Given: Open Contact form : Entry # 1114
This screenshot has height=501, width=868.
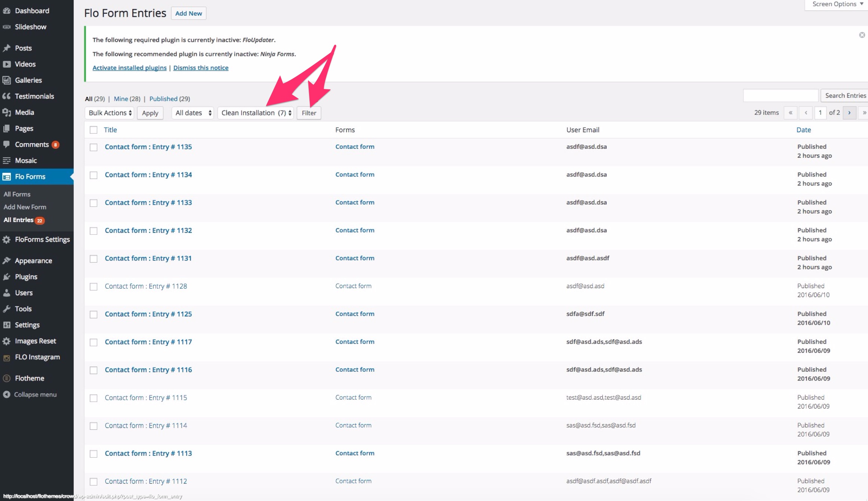Looking at the screenshot, I should (x=146, y=425).
